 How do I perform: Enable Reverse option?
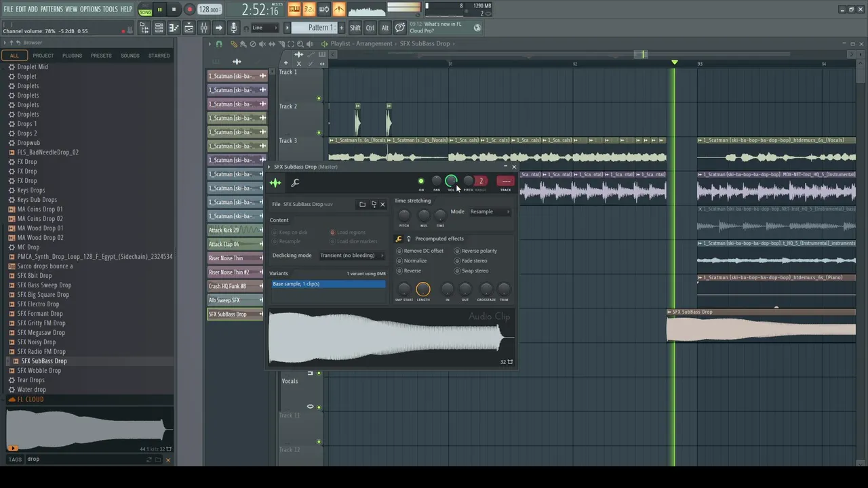(408, 271)
